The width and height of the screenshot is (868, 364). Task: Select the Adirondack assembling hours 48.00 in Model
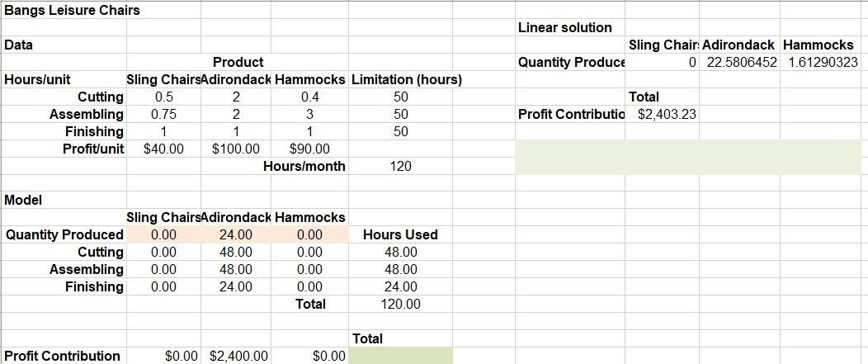pyautogui.click(x=236, y=269)
